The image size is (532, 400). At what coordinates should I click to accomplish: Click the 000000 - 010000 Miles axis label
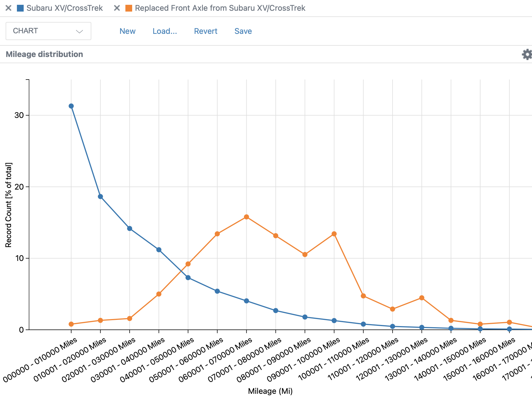(40, 360)
